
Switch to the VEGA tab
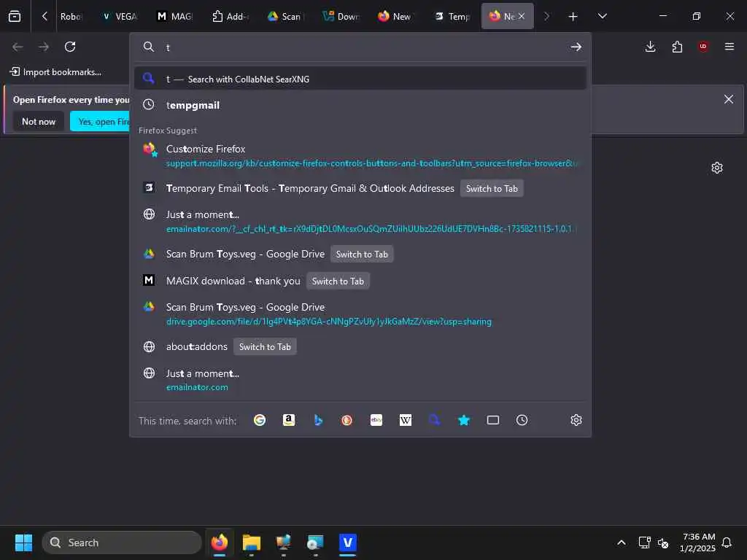click(120, 16)
